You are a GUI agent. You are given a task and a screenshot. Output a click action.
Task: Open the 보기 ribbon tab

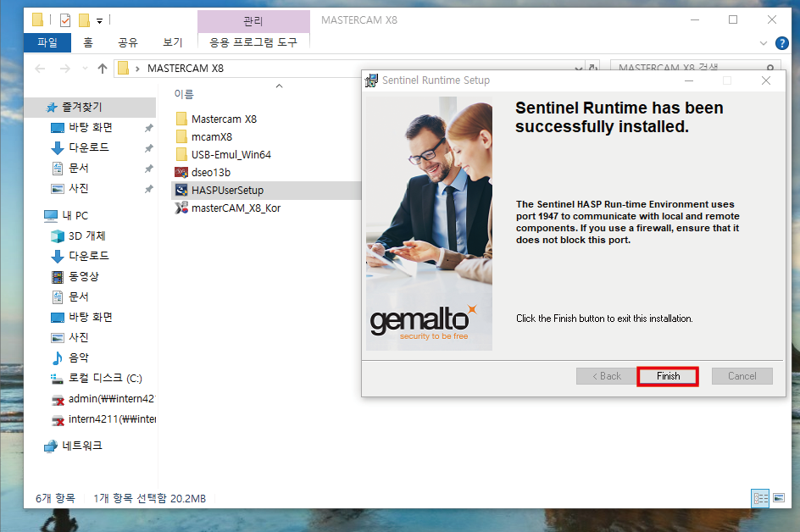[x=172, y=42]
